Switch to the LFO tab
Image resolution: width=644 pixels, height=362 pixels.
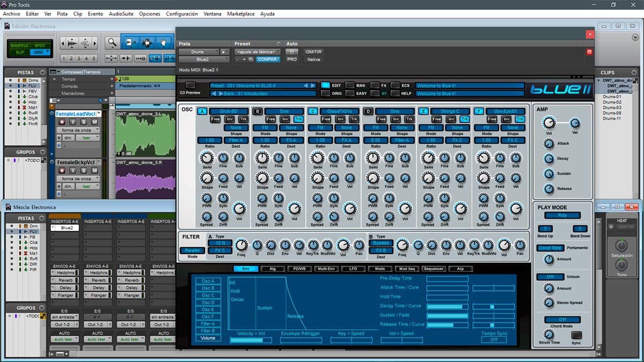[x=353, y=269]
